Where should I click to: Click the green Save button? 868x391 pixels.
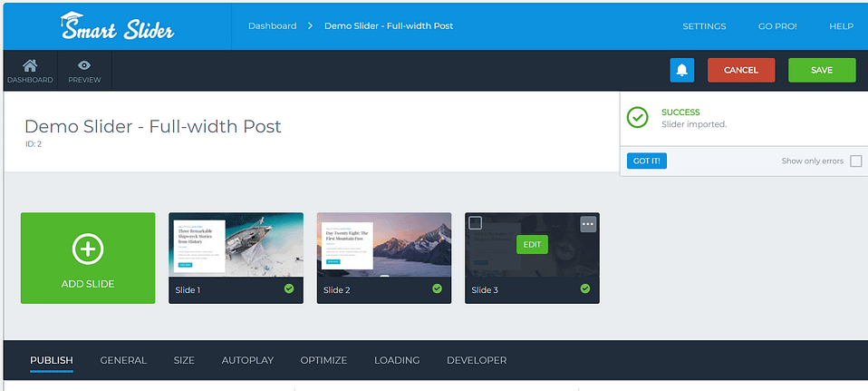(822, 70)
